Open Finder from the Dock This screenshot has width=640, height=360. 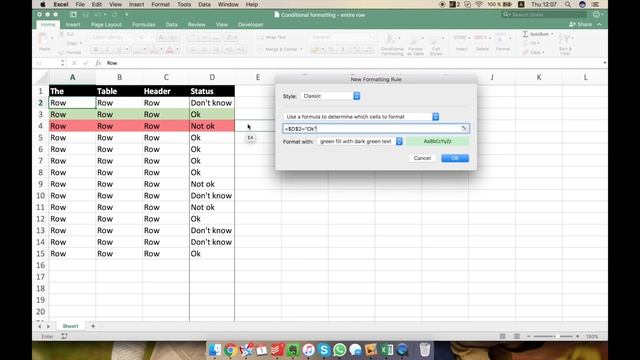coord(215,350)
